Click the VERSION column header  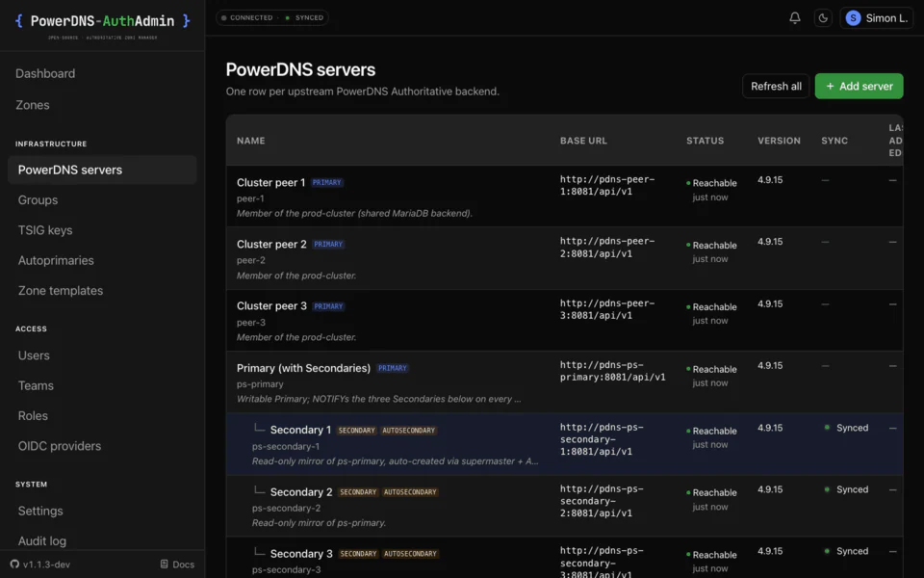(779, 141)
